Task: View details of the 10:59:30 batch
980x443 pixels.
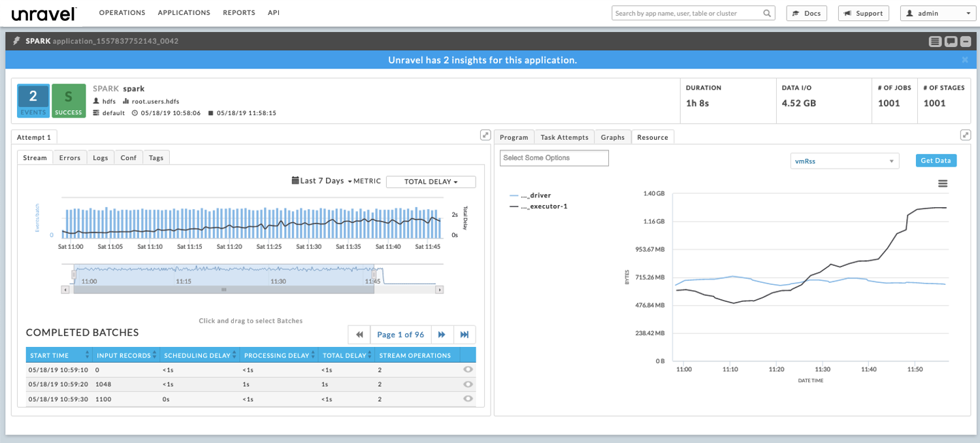Action: [x=468, y=399]
